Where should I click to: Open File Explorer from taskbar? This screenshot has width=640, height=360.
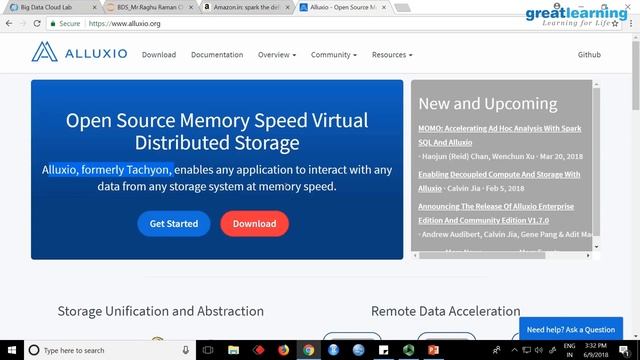click(233, 350)
